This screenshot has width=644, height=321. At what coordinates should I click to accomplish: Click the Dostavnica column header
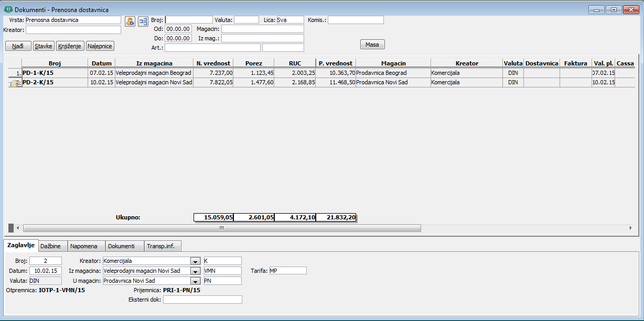pos(542,63)
